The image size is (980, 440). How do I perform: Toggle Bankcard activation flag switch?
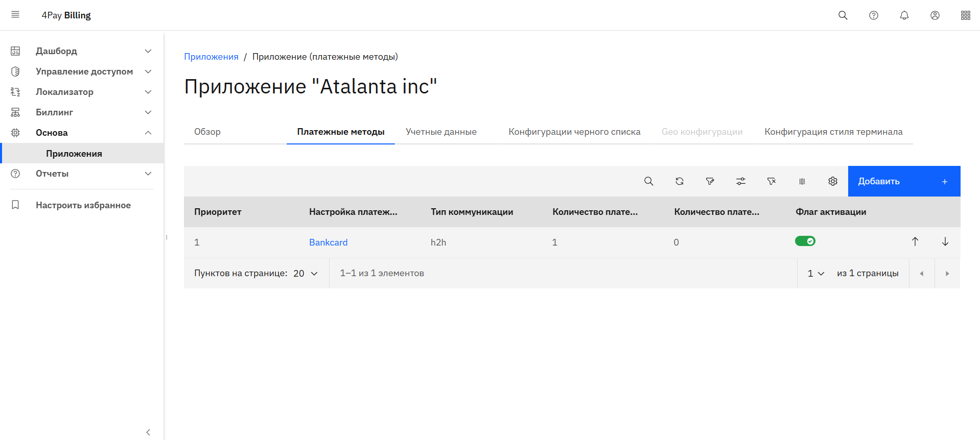[x=805, y=241]
